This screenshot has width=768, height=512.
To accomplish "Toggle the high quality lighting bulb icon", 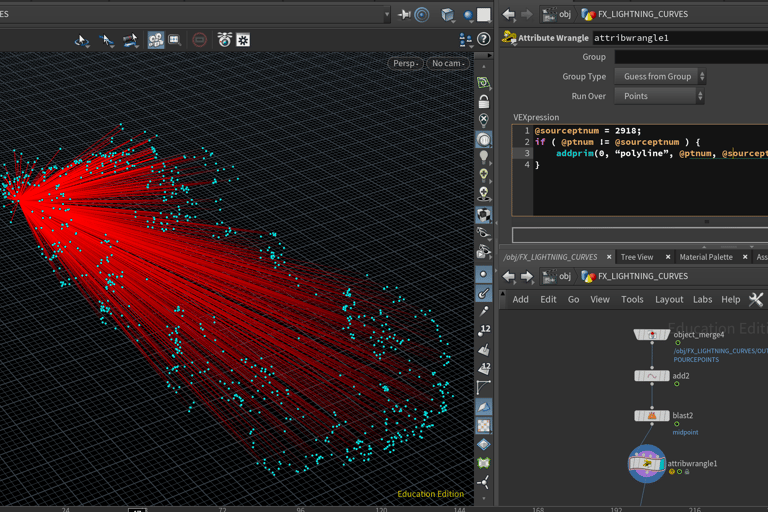I will [483, 175].
